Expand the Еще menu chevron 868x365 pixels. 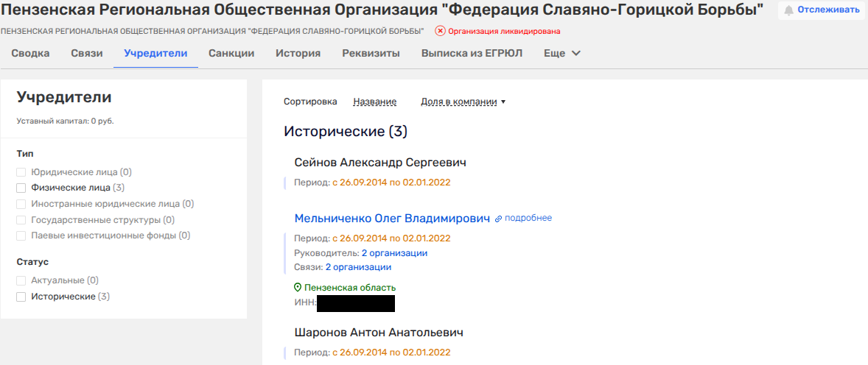576,54
